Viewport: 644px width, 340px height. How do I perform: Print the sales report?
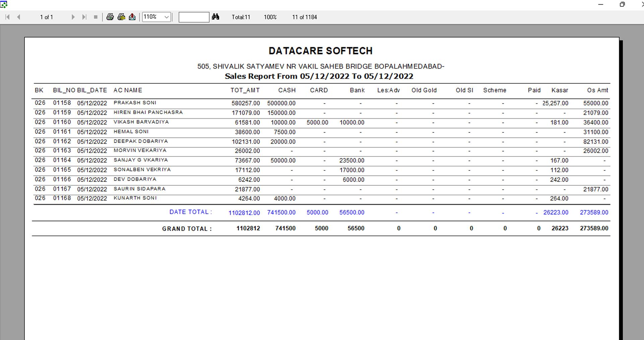[110, 17]
